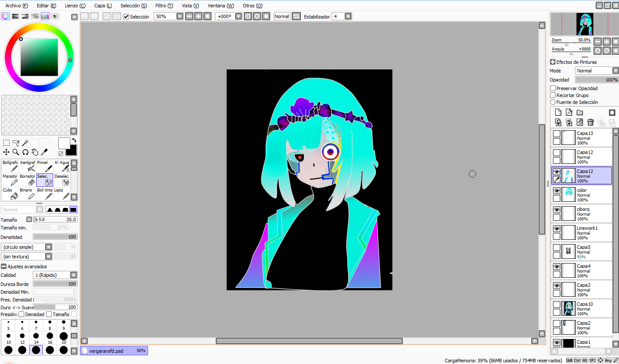Show the scratchpad panel icon
Image resolution: width=619 pixels, height=364 pixels.
pos(55,16)
